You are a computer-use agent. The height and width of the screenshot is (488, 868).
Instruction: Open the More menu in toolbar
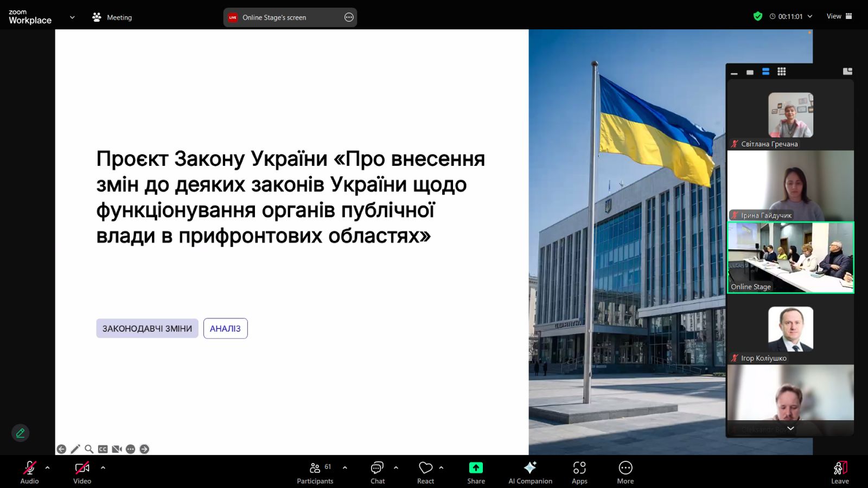coord(625,472)
